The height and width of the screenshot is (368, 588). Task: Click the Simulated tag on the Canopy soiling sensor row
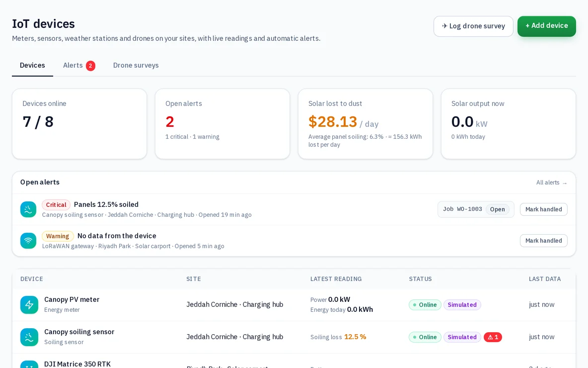coord(462,337)
